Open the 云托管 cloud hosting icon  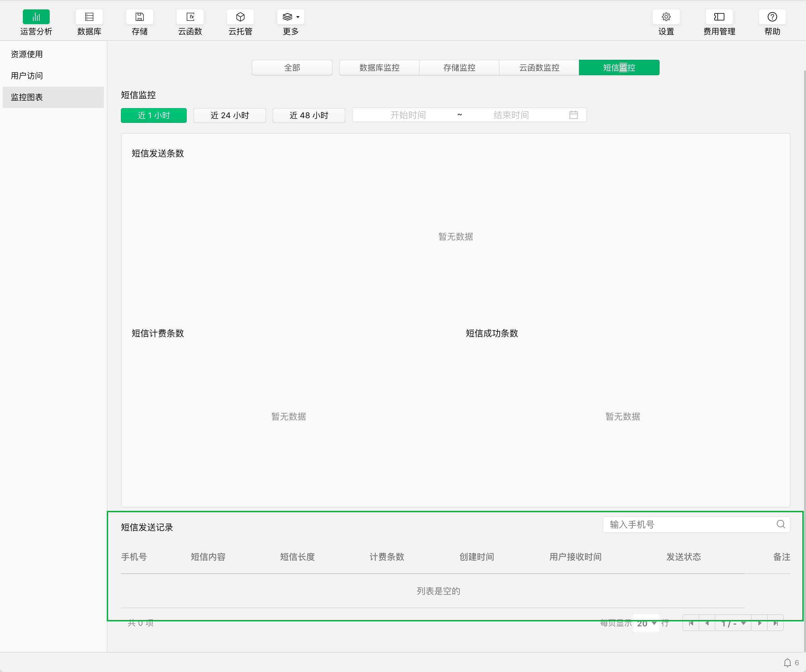(240, 17)
